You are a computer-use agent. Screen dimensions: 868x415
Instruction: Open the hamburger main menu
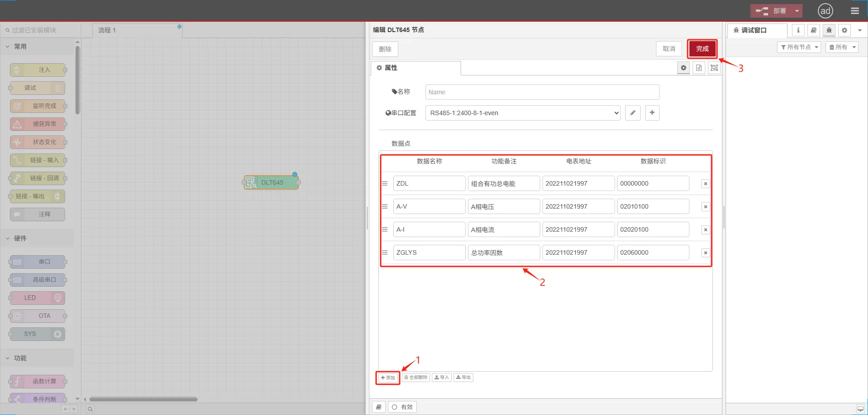(854, 11)
